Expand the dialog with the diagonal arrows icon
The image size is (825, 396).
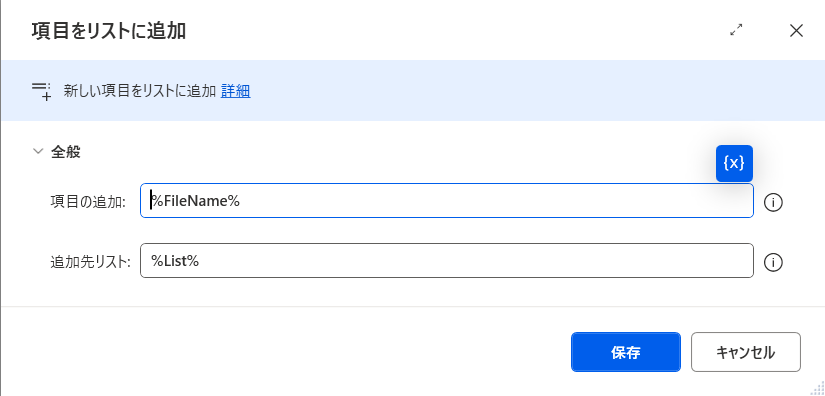pos(736,31)
